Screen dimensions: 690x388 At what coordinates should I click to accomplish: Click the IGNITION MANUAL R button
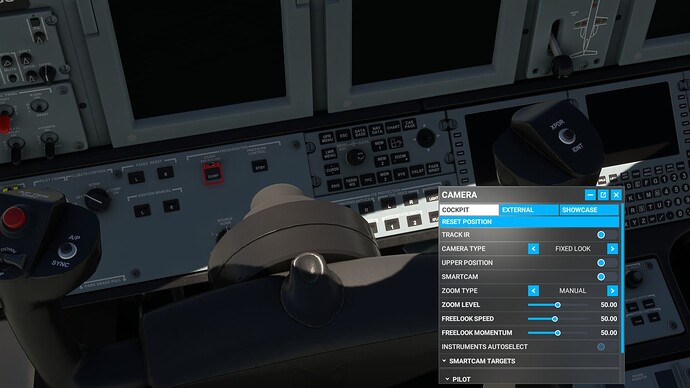point(171,205)
